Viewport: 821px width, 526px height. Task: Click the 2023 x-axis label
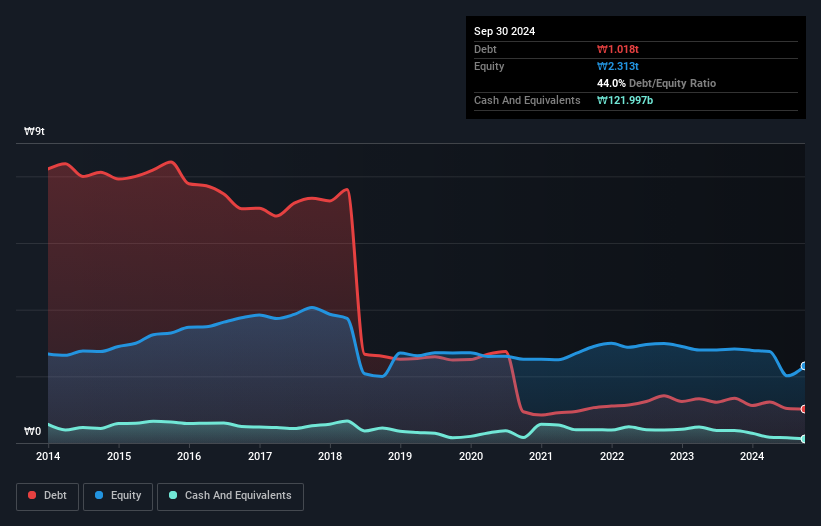click(682, 456)
